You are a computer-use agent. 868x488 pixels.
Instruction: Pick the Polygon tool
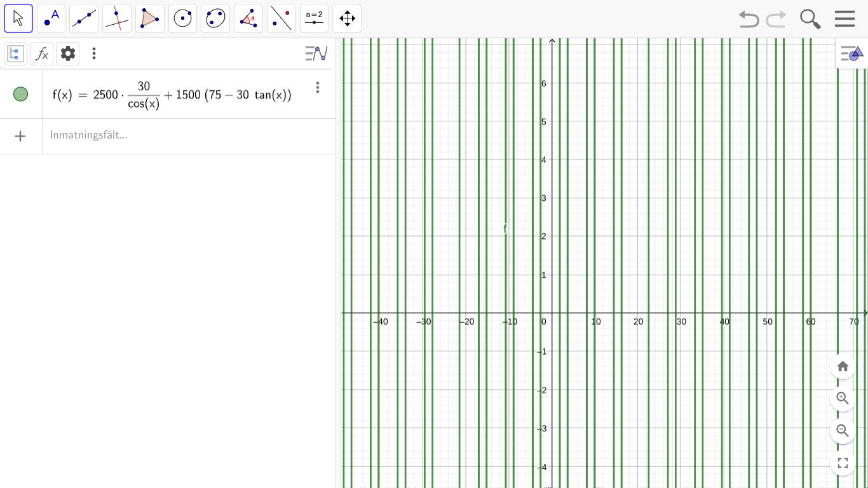[x=150, y=18]
